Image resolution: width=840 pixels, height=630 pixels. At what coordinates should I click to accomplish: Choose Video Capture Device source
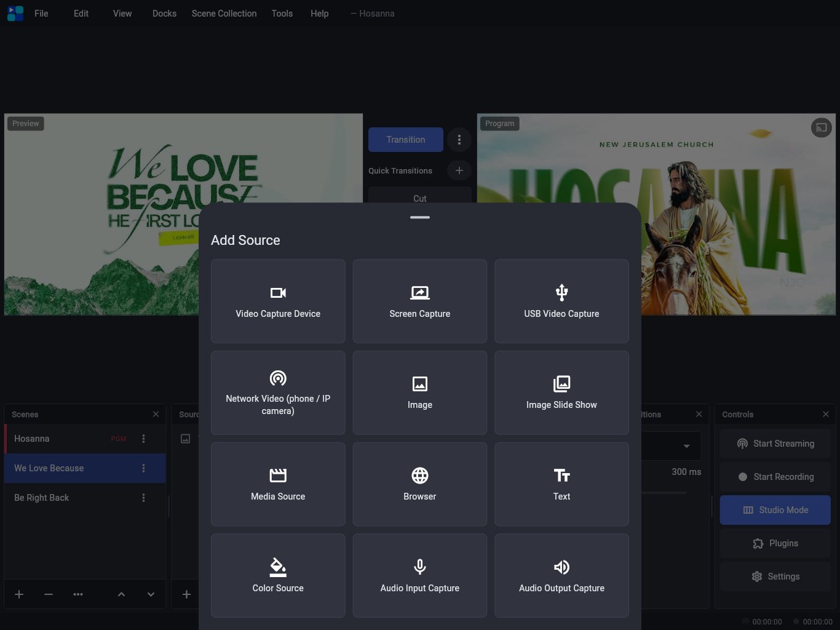(x=278, y=301)
